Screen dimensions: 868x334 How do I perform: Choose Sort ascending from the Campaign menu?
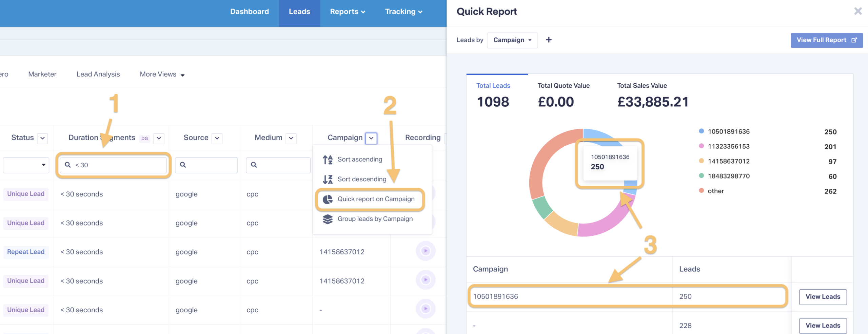pos(360,160)
